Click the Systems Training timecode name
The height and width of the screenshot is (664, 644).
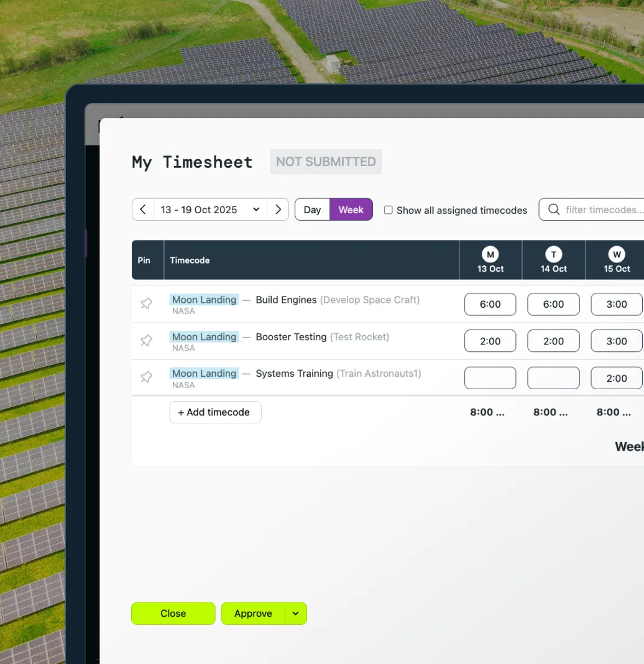click(x=294, y=373)
